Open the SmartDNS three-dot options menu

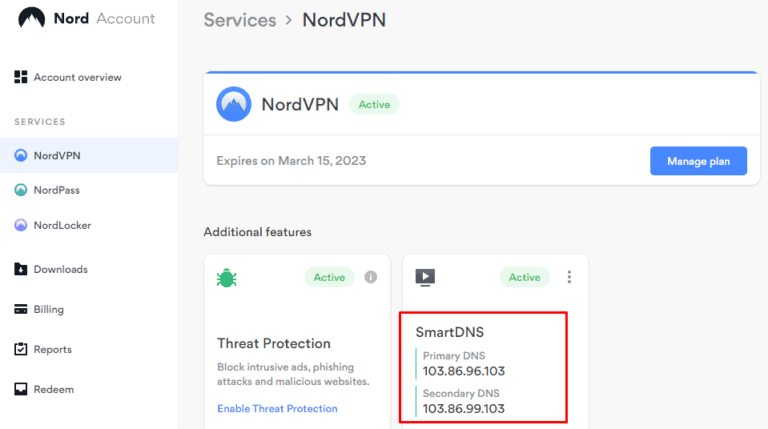pyautogui.click(x=569, y=277)
